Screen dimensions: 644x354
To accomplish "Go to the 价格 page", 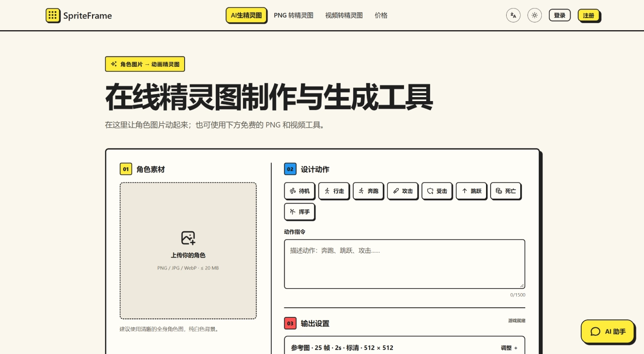I will click(381, 15).
